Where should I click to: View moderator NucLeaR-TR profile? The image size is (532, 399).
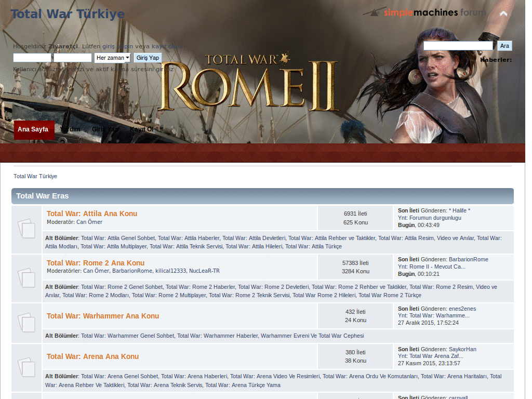pyautogui.click(x=204, y=271)
